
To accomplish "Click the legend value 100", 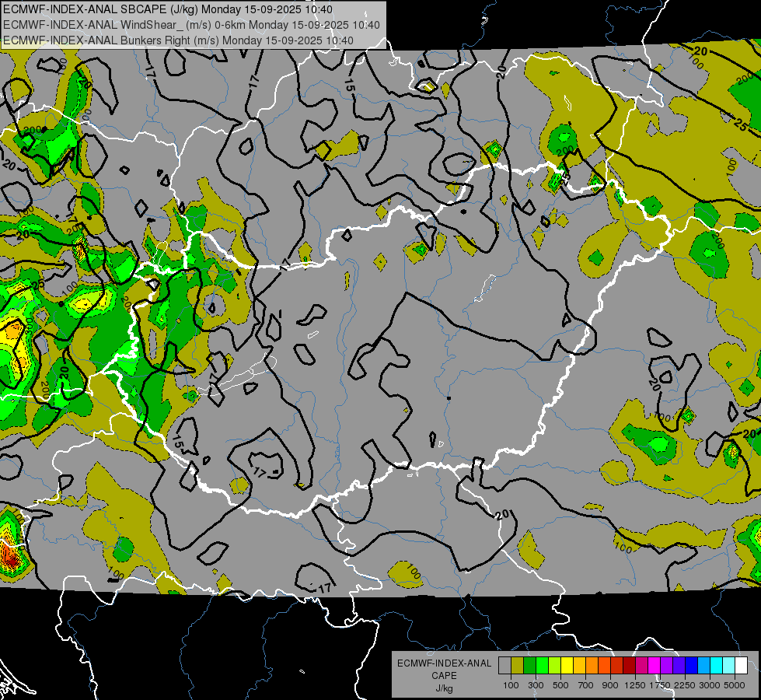I will 511,685.
